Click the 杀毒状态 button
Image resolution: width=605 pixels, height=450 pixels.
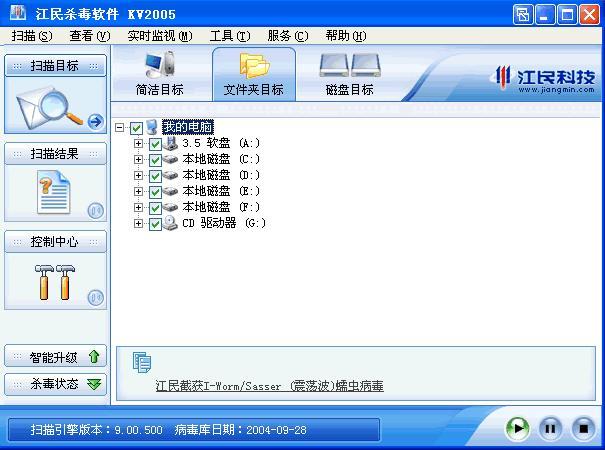click(x=55, y=384)
